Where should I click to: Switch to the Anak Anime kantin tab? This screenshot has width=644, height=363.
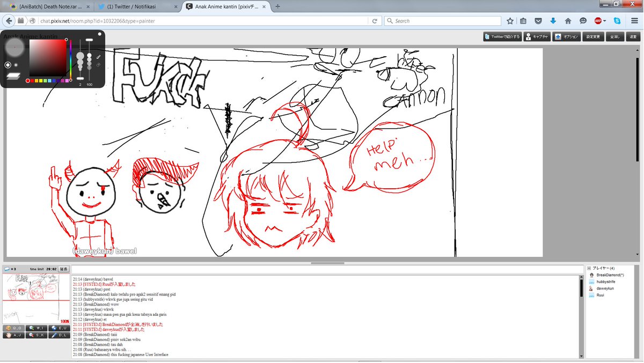(225, 6)
